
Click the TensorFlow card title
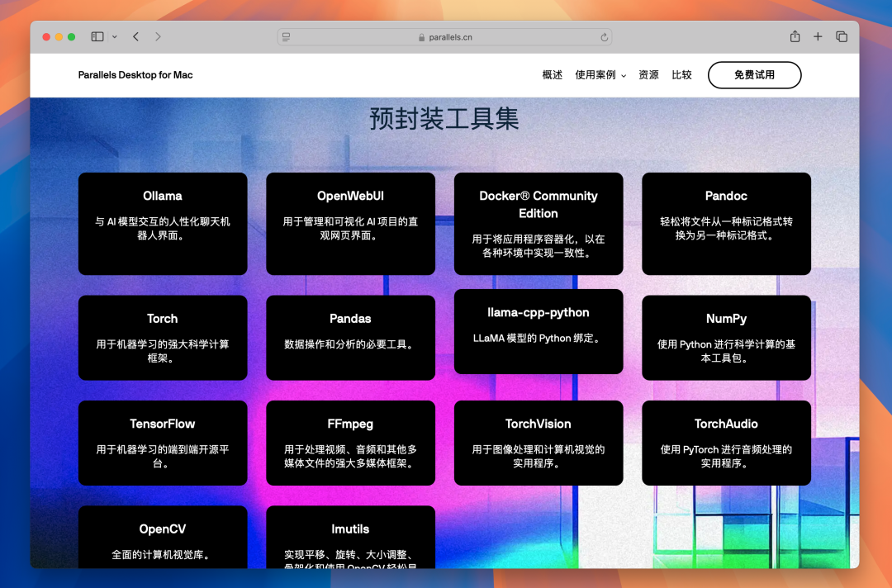coord(162,424)
